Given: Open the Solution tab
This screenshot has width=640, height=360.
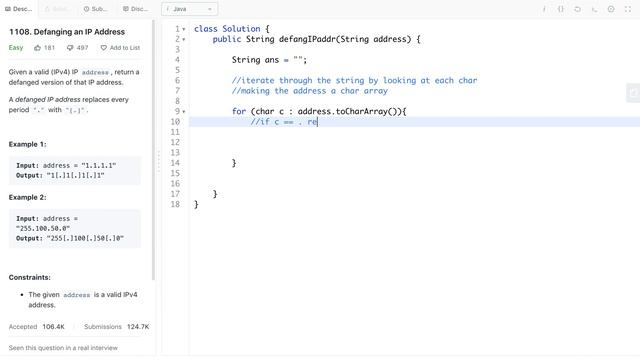Looking at the screenshot, I should [57, 9].
